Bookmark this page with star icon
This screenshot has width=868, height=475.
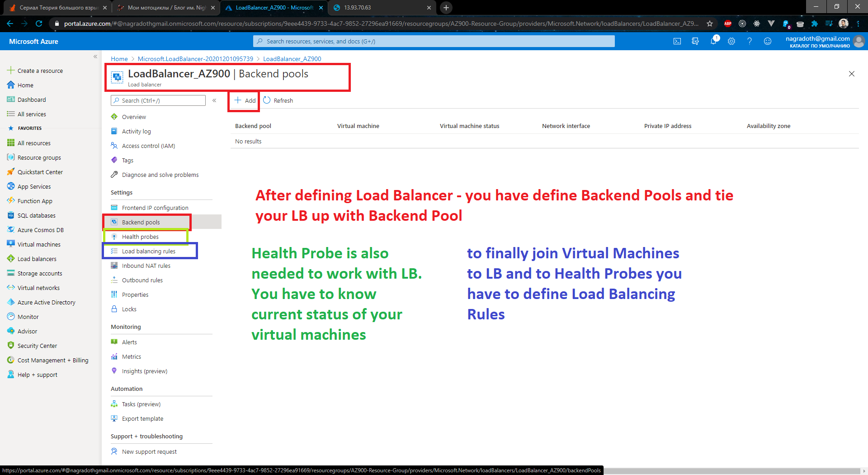pyautogui.click(x=710, y=24)
